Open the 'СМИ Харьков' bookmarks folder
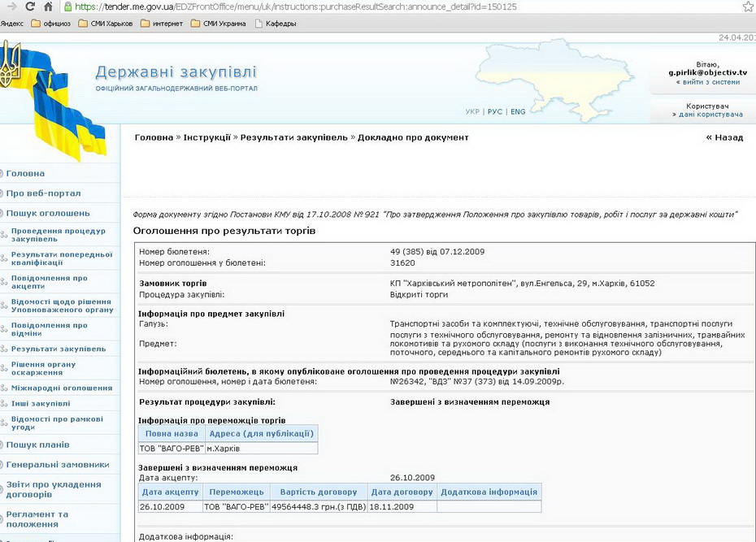This screenshot has width=756, height=542. [x=105, y=24]
